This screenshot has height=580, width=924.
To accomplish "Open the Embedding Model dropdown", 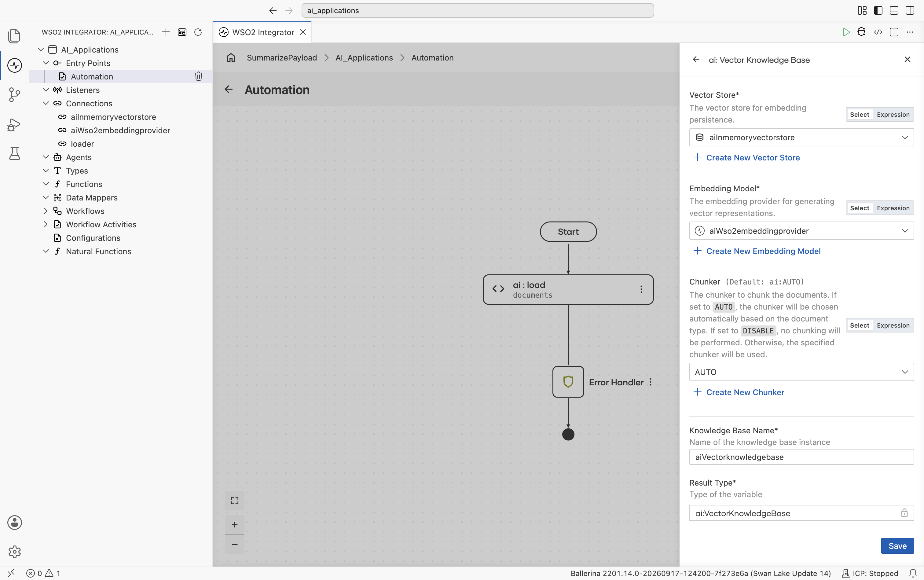I will [x=801, y=231].
